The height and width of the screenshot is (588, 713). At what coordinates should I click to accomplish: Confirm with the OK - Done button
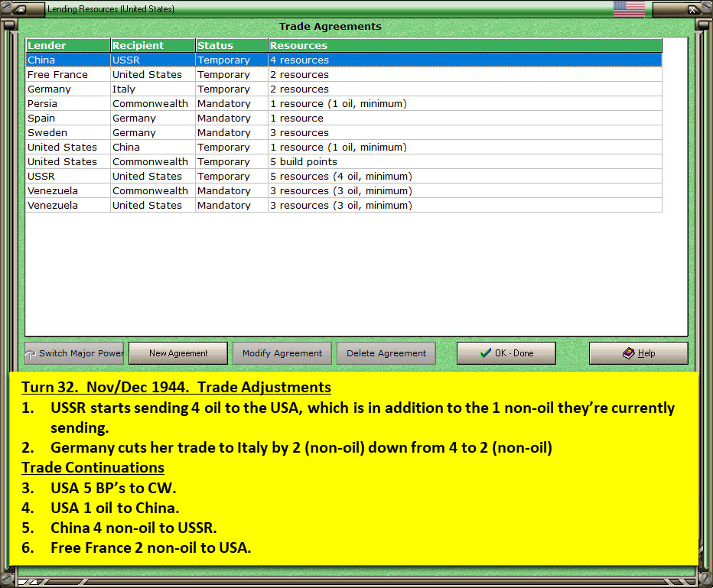(506, 353)
